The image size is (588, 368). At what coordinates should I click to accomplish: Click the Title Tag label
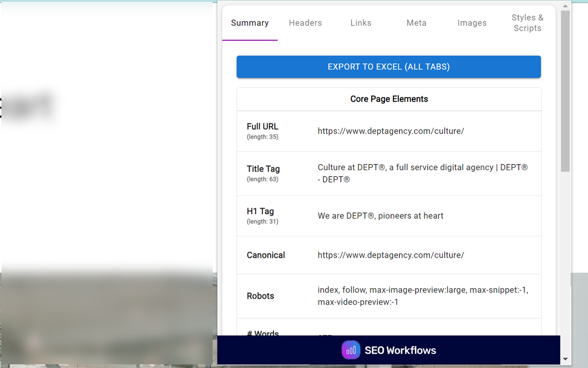[263, 169]
